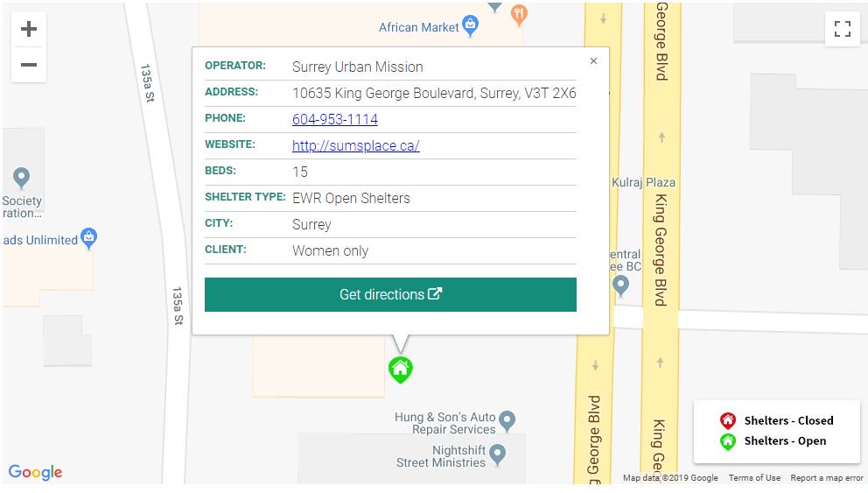The width and height of the screenshot is (868, 493).
Task: Open Terms of Use link
Action: [x=754, y=477]
